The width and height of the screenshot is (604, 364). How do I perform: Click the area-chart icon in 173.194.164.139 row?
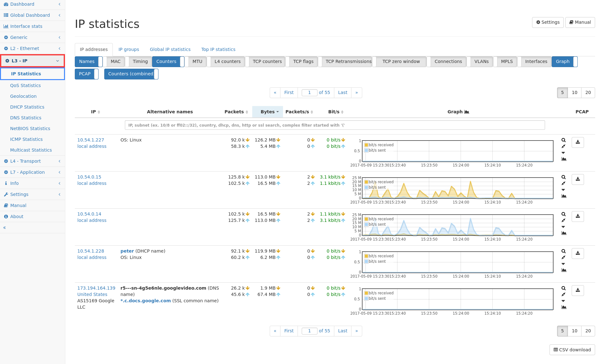564,307
